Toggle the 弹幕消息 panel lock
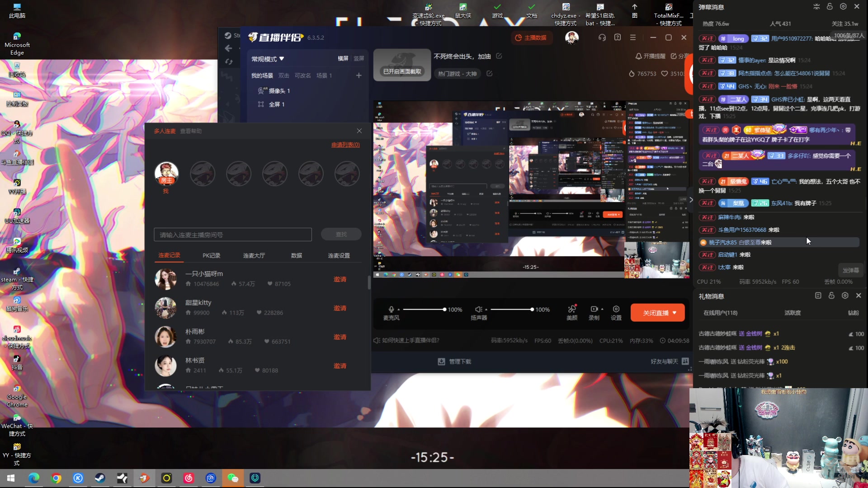This screenshot has height=488, width=868. (x=830, y=6)
